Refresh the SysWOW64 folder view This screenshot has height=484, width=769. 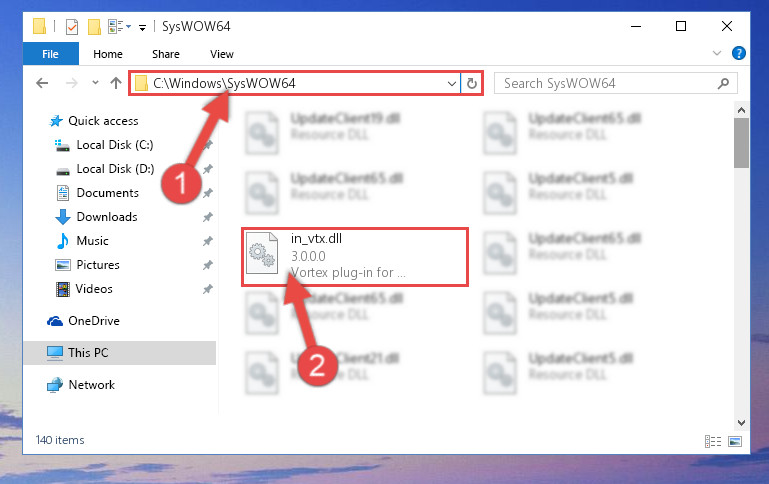472,83
